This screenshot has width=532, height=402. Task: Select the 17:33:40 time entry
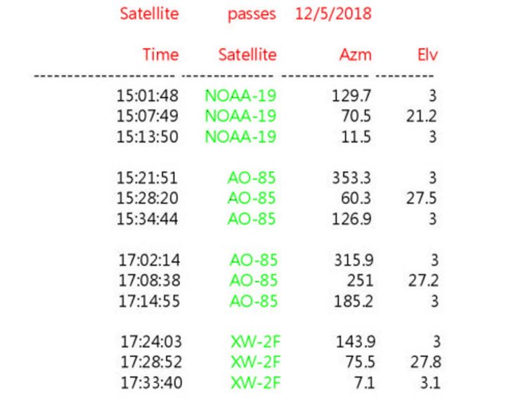click(151, 383)
